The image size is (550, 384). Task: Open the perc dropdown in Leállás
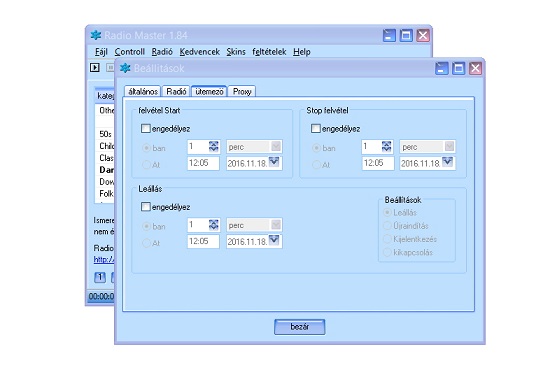coord(276,224)
